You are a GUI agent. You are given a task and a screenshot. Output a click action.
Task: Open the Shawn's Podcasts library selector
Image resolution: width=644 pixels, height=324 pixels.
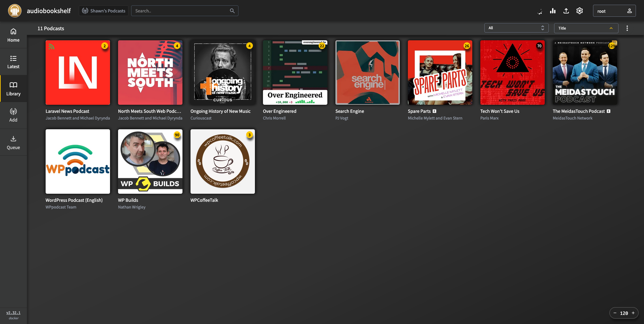click(104, 11)
